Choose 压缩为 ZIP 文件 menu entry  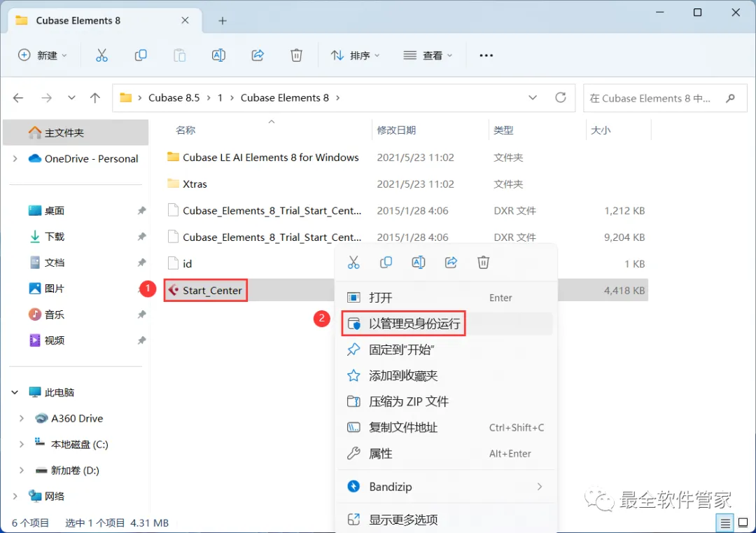coord(447,402)
